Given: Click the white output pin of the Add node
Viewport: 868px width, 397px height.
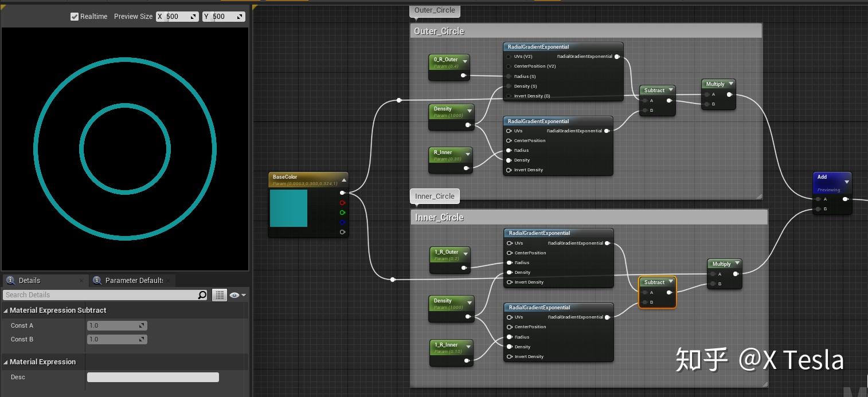Looking at the screenshot, I should 846,199.
